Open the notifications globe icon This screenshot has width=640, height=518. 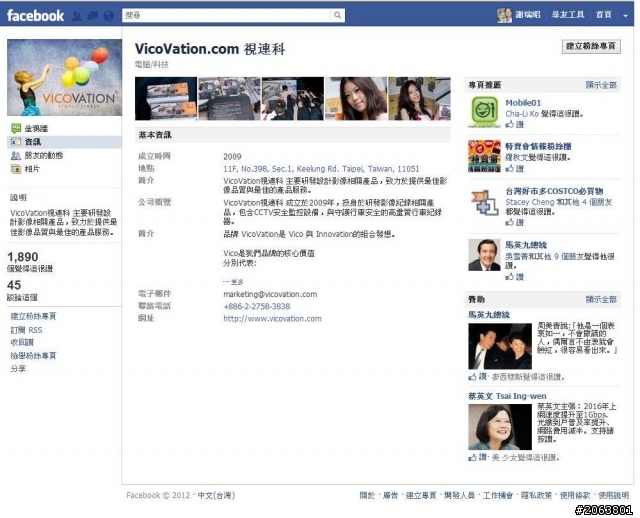pyautogui.click(x=109, y=16)
